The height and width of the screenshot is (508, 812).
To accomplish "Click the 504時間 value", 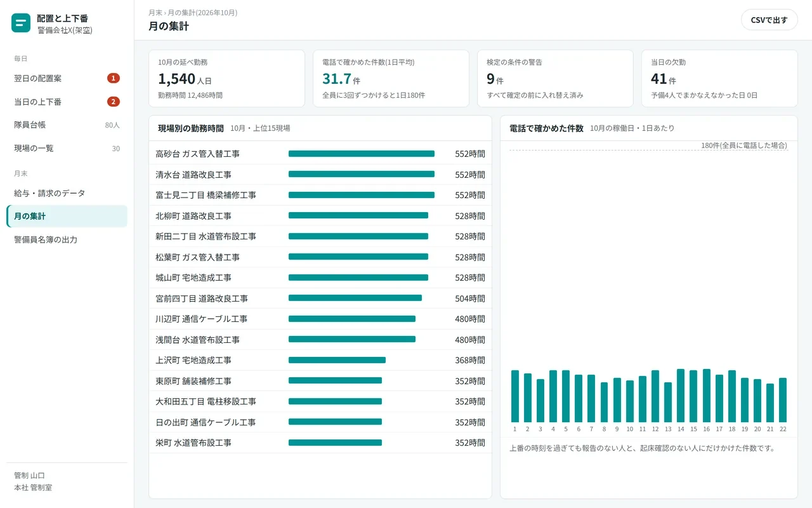I will [470, 298].
